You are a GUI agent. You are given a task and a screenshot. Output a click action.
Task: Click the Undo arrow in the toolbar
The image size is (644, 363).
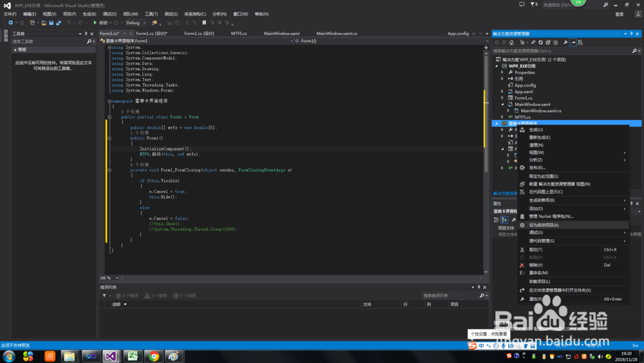click(x=69, y=23)
